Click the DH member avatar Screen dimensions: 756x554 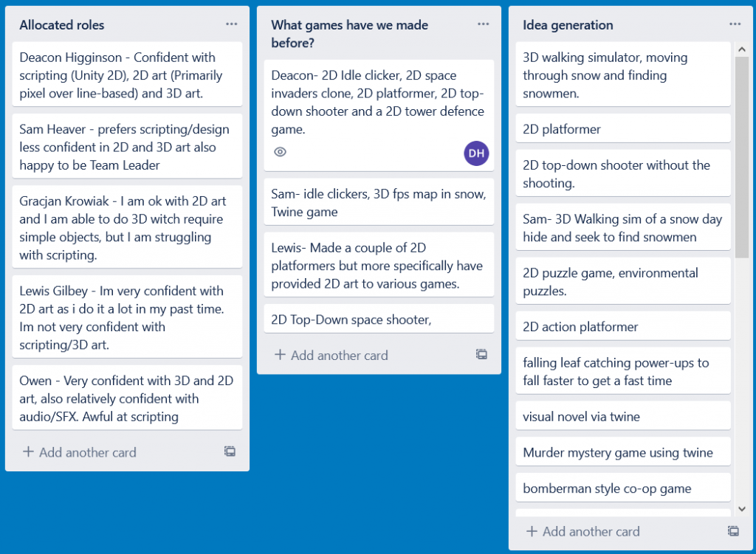point(476,153)
